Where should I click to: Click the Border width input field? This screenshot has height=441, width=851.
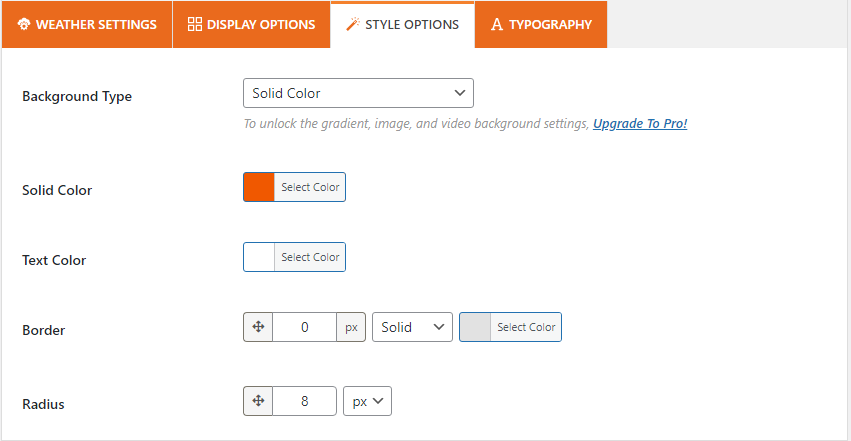click(x=304, y=327)
